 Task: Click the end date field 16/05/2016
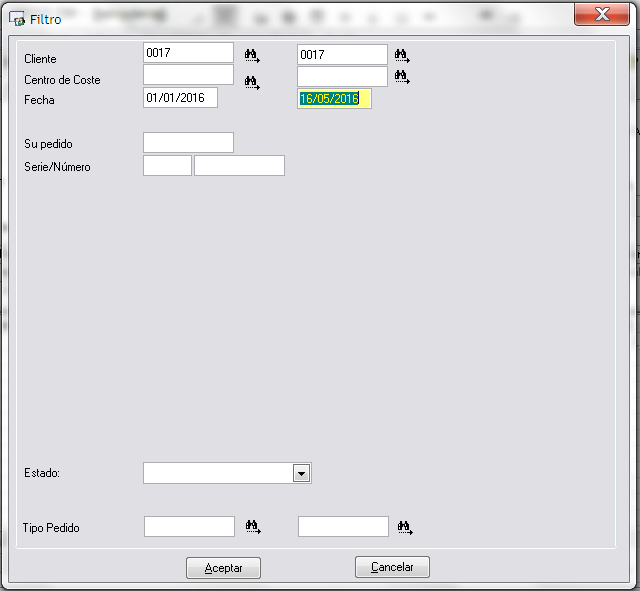click(334, 98)
